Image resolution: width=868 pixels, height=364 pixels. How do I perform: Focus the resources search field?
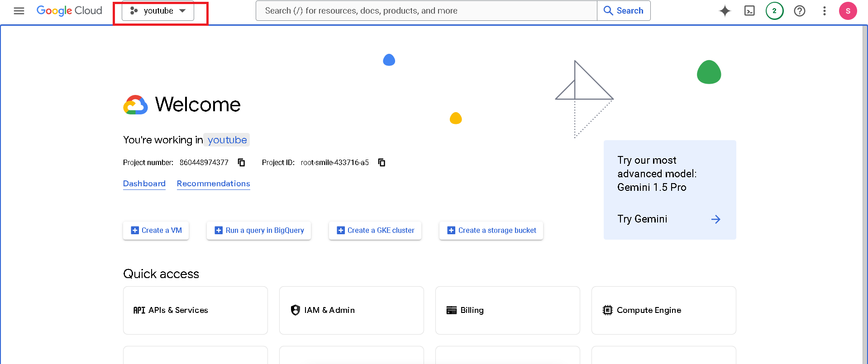tap(425, 11)
